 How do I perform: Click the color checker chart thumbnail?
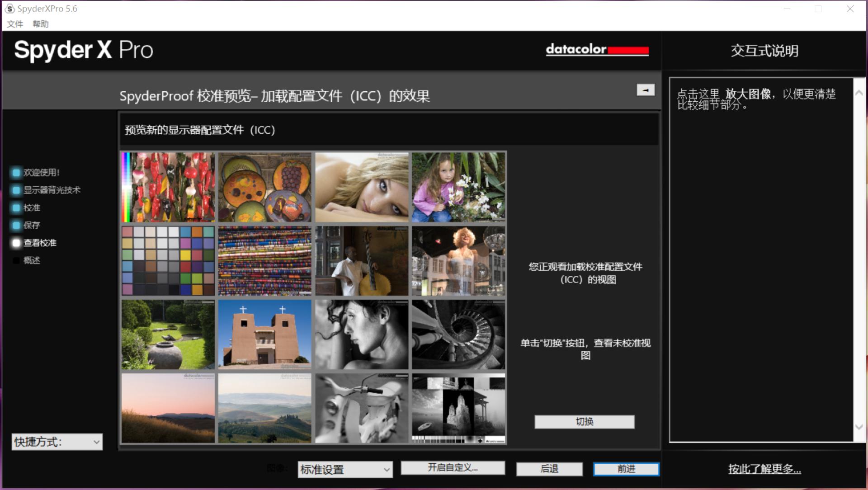[168, 261]
